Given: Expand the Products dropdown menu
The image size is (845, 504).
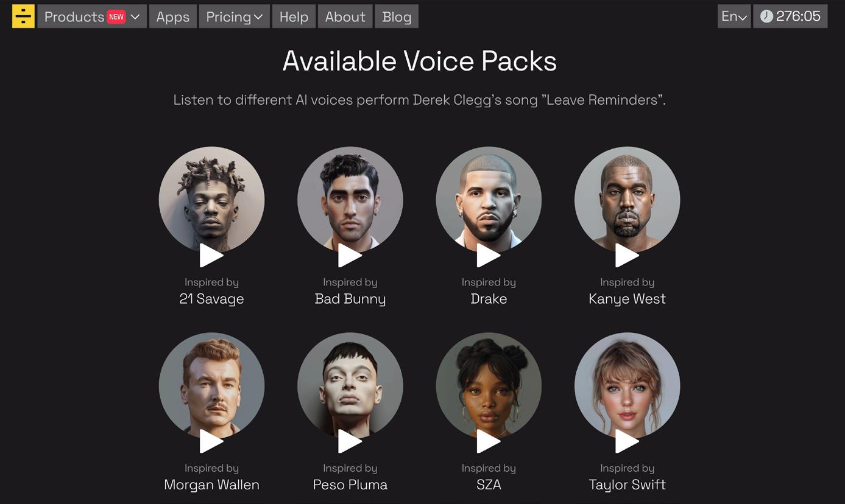Looking at the screenshot, I should 92,16.
